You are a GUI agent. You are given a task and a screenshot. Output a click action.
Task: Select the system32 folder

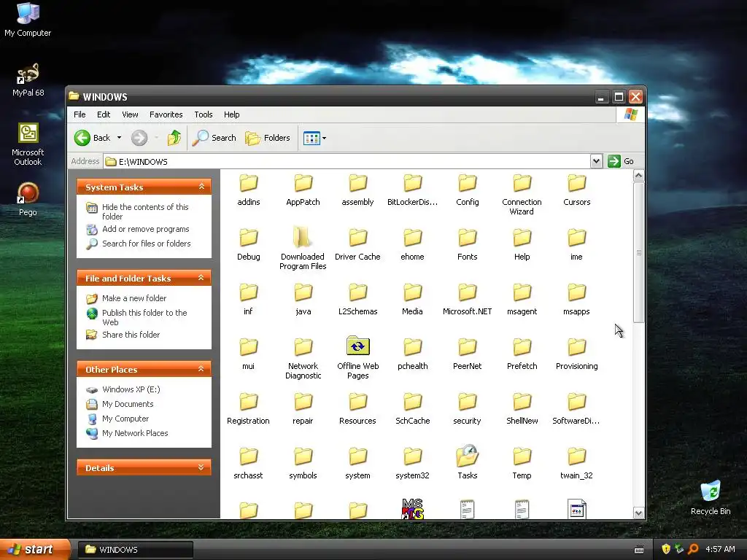pos(413,463)
